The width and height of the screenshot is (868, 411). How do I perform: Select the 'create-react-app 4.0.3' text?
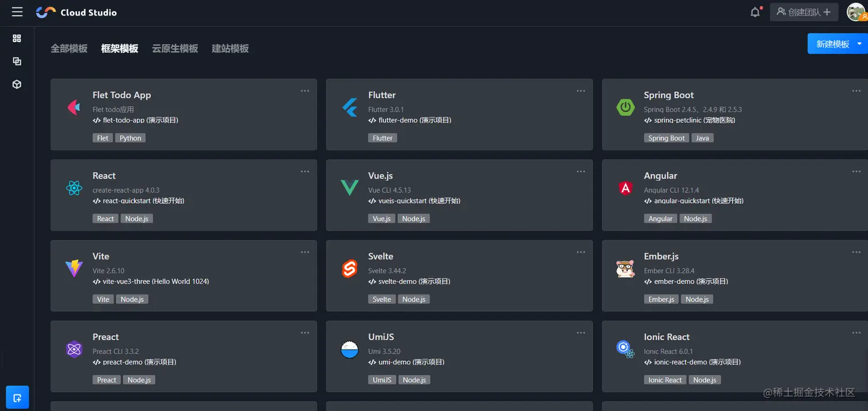126,190
